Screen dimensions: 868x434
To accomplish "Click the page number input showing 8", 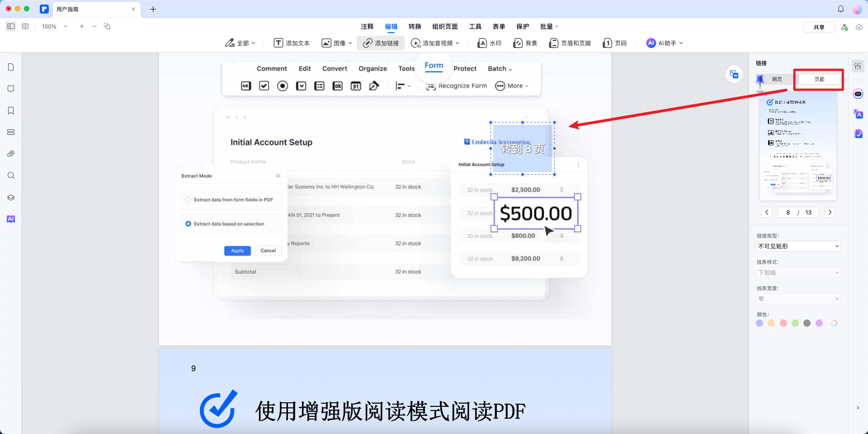I will [788, 212].
